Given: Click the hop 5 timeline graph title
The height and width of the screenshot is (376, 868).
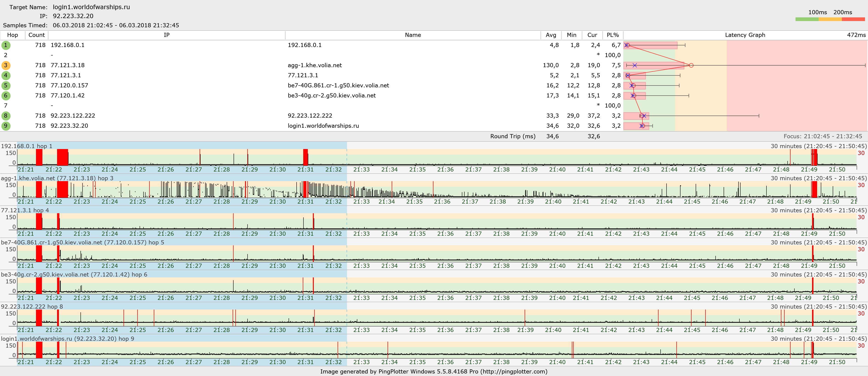Looking at the screenshot, I should pyautogui.click(x=83, y=243).
